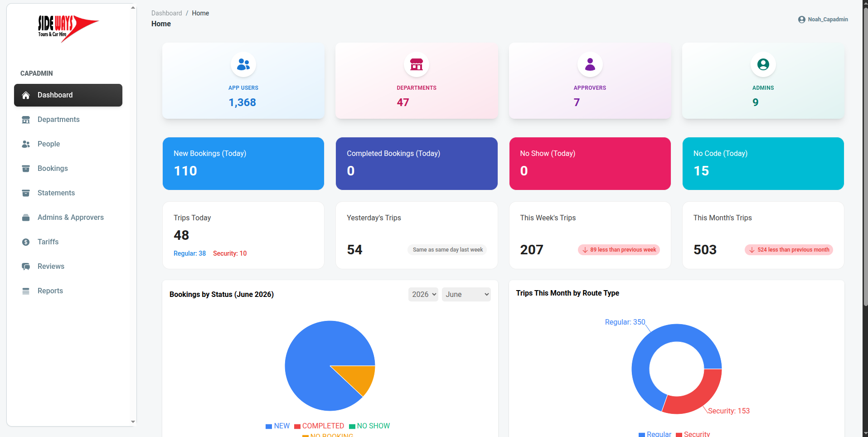This screenshot has width=868, height=437.
Task: Toggle the COMPLETED legend entry
Action: (319, 426)
